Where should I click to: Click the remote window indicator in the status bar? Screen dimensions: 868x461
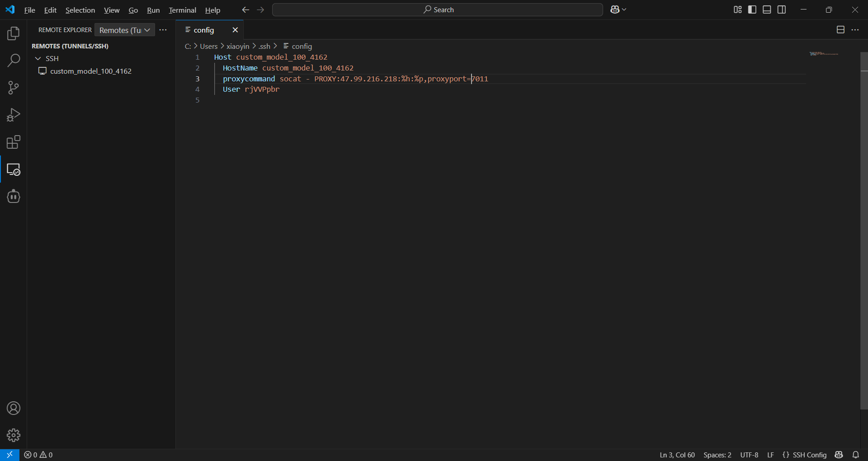pyautogui.click(x=9, y=455)
